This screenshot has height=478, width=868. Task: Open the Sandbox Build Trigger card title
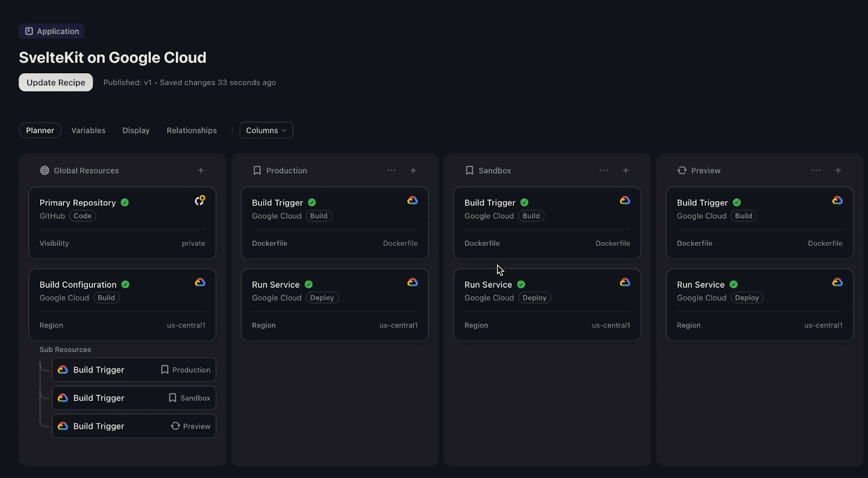point(490,202)
